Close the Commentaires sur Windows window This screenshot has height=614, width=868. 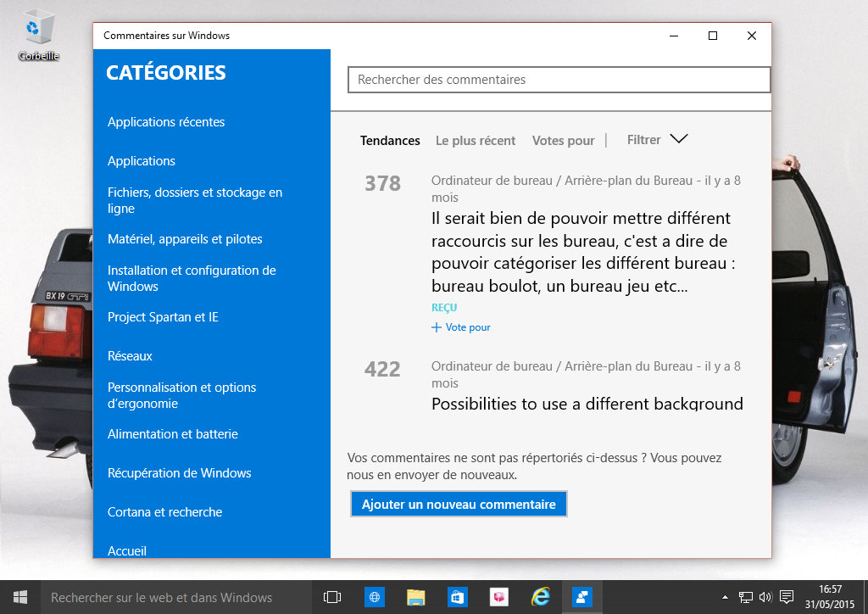[x=752, y=36]
